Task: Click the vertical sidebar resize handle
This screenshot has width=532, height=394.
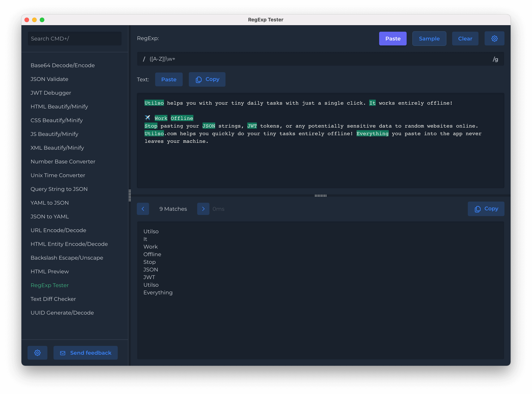Action: coord(130,196)
